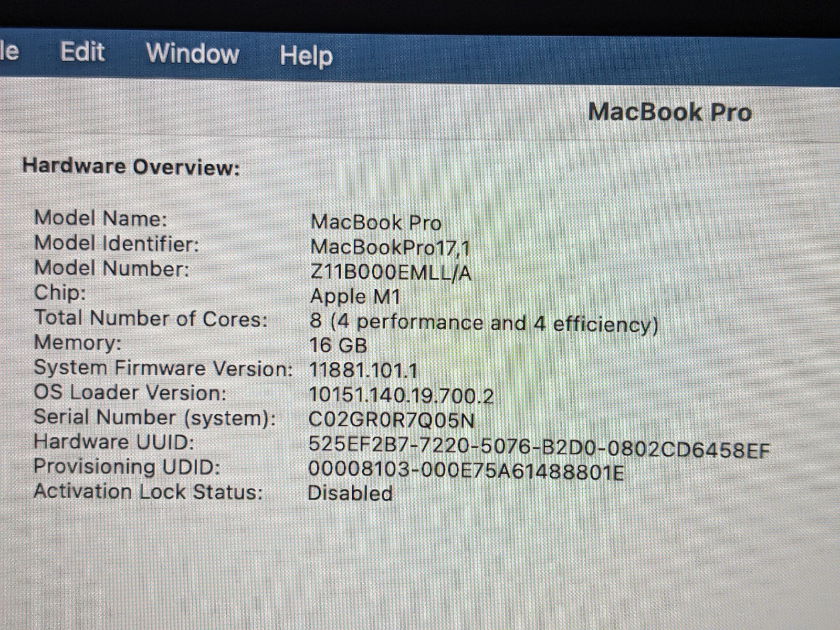Select the 16 GB memory value

click(x=338, y=346)
